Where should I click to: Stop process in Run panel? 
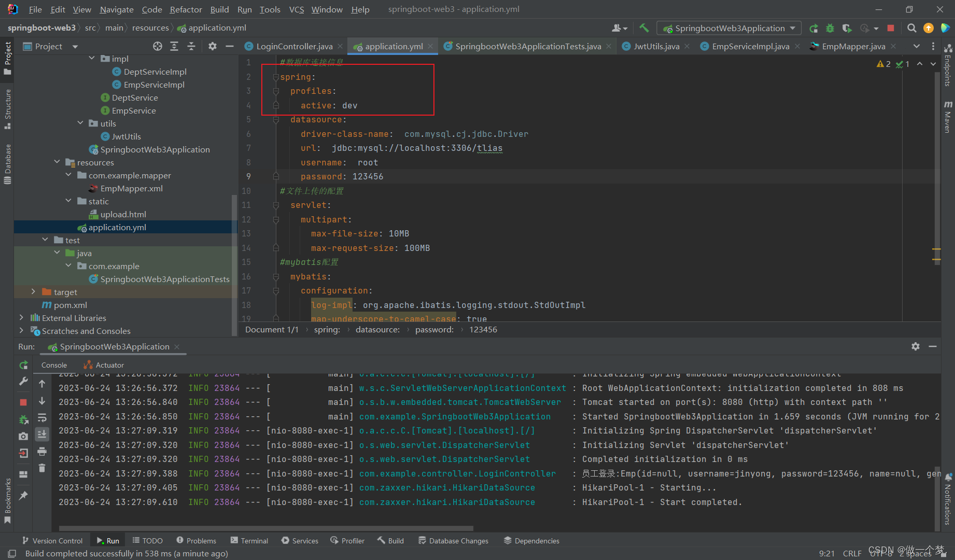(x=23, y=402)
